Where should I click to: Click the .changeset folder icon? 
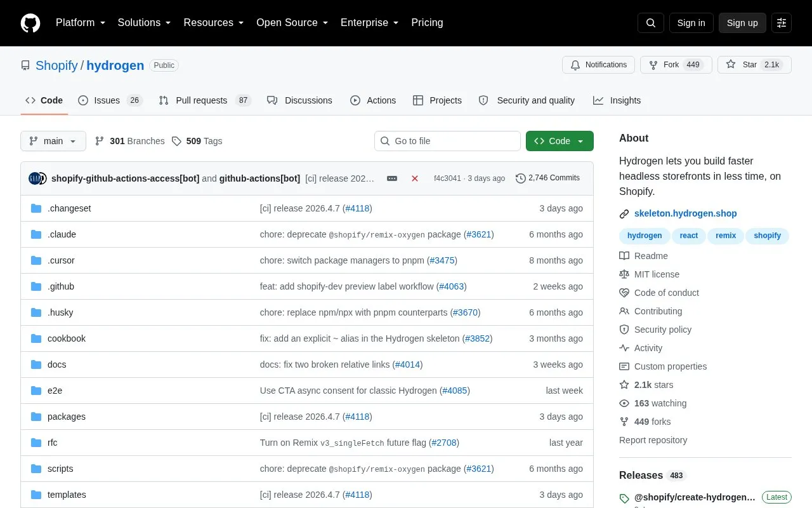click(36, 208)
